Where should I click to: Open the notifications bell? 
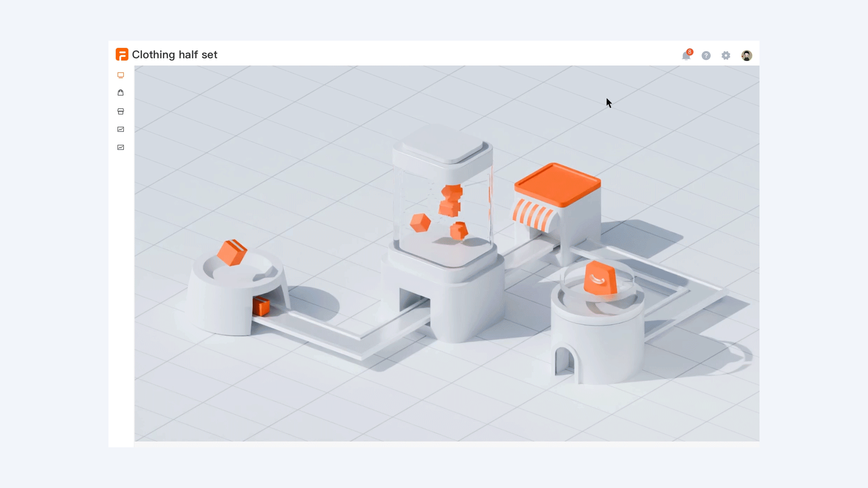pyautogui.click(x=686, y=56)
